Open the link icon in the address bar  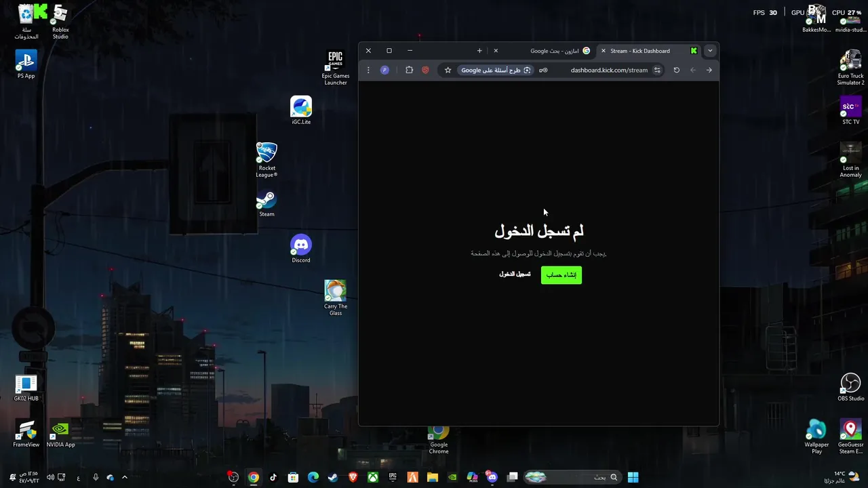543,70
